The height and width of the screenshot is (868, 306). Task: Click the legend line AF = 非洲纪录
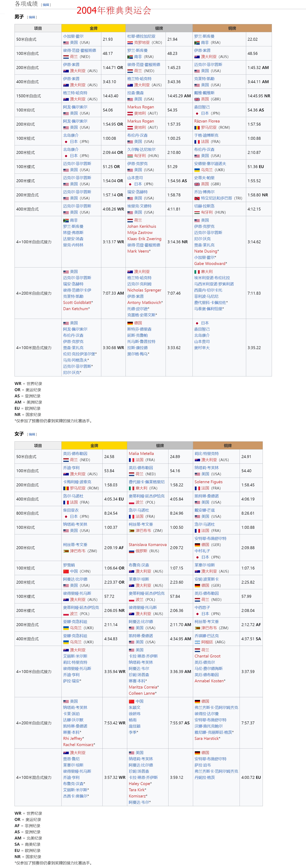[27, 826]
